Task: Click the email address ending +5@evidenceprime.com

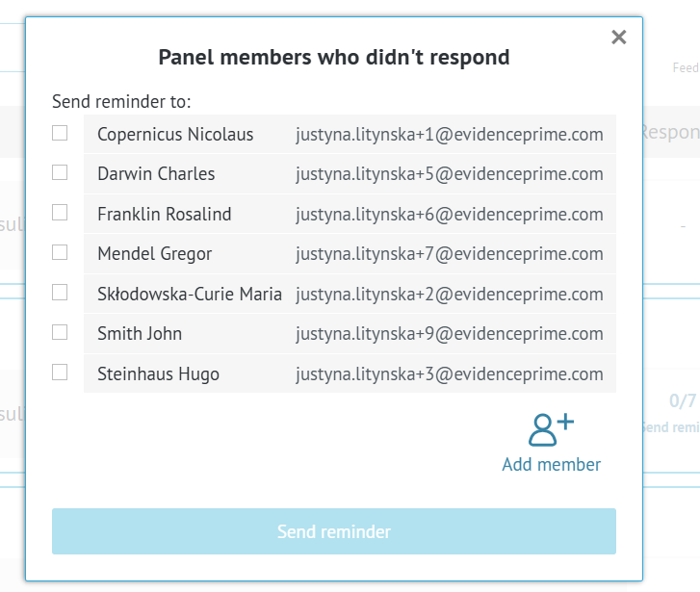Action: [x=449, y=174]
